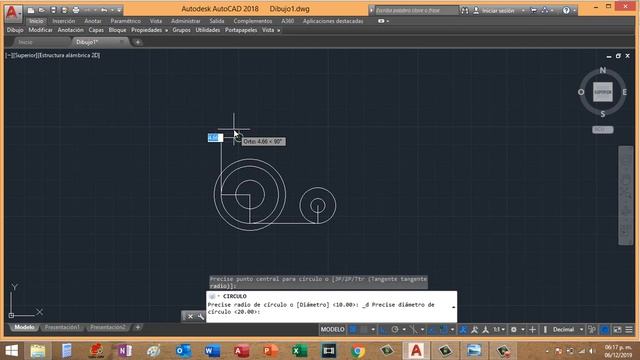Image resolution: width=640 pixels, height=360 pixels.
Task: Expand the Modificar ribbon panel
Action: pyautogui.click(x=40, y=30)
